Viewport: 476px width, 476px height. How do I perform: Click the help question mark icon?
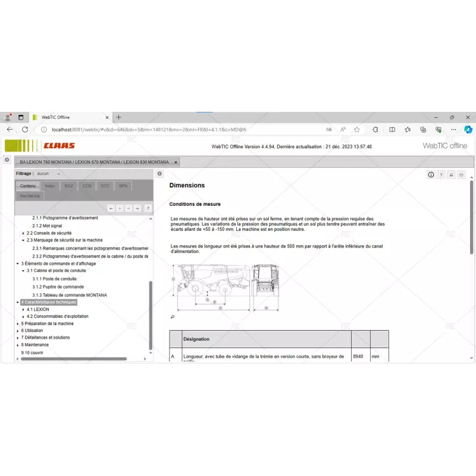pos(441,174)
